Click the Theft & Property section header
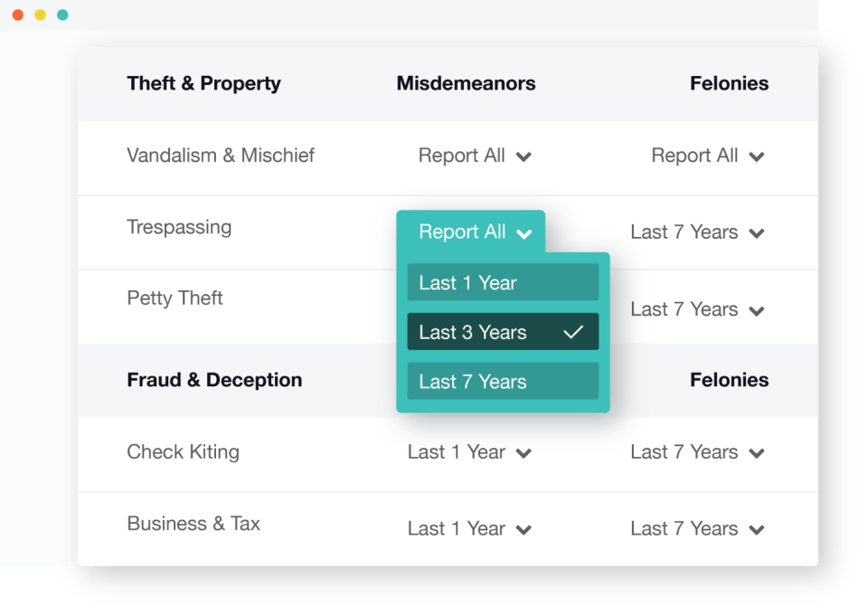Image resolution: width=868 pixels, height=616 pixels. 203,84
